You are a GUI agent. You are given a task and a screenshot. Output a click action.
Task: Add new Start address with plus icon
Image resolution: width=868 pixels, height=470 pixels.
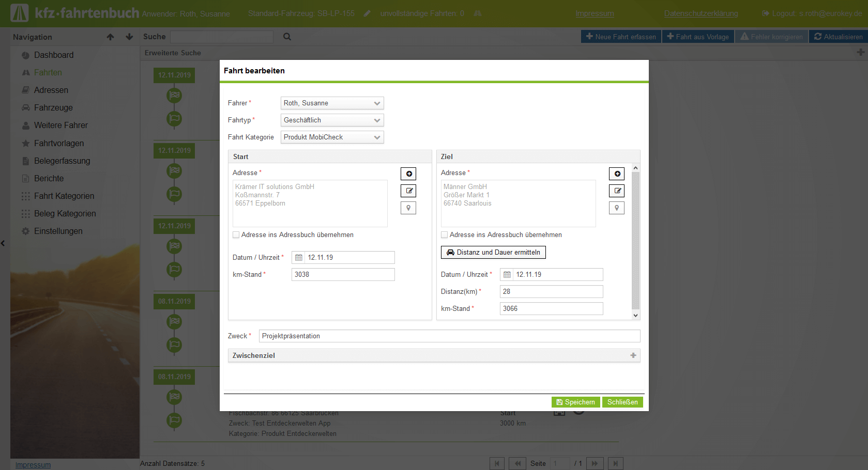click(x=408, y=174)
